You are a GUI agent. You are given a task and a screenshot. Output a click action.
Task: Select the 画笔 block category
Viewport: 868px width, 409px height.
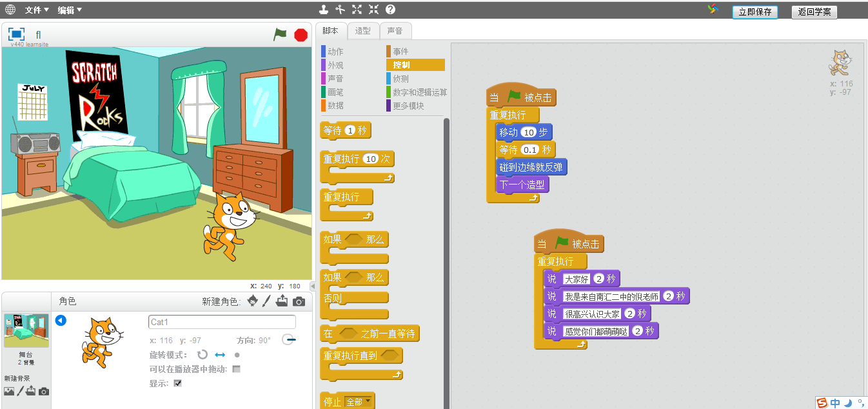pyautogui.click(x=335, y=92)
